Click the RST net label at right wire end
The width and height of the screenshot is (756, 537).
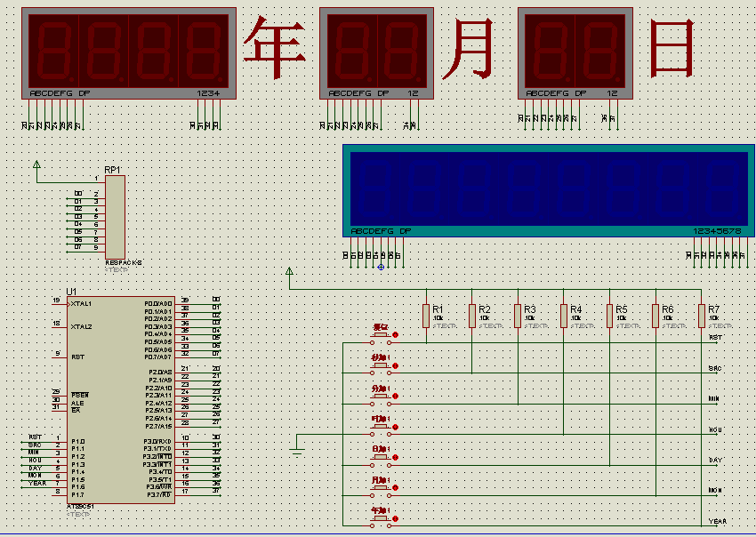click(x=715, y=338)
